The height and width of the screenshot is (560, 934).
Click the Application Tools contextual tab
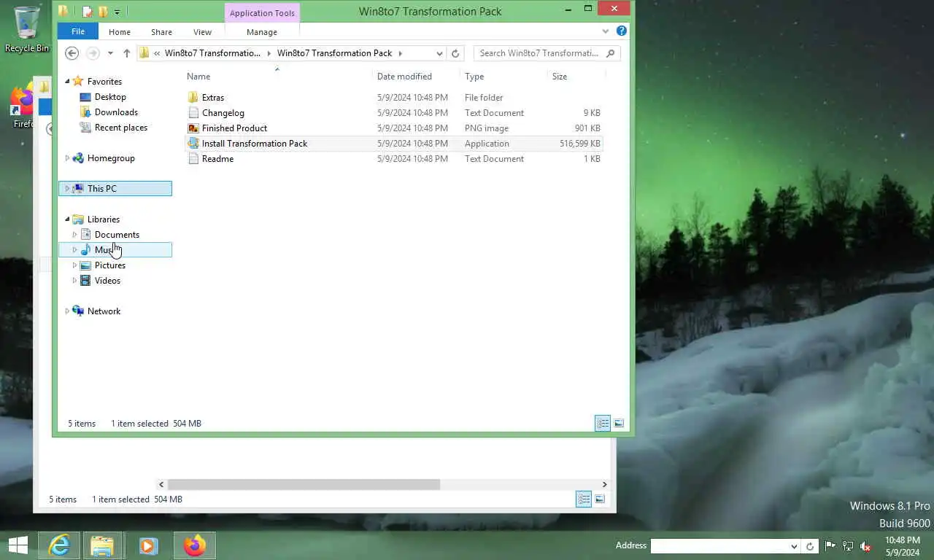point(262,13)
